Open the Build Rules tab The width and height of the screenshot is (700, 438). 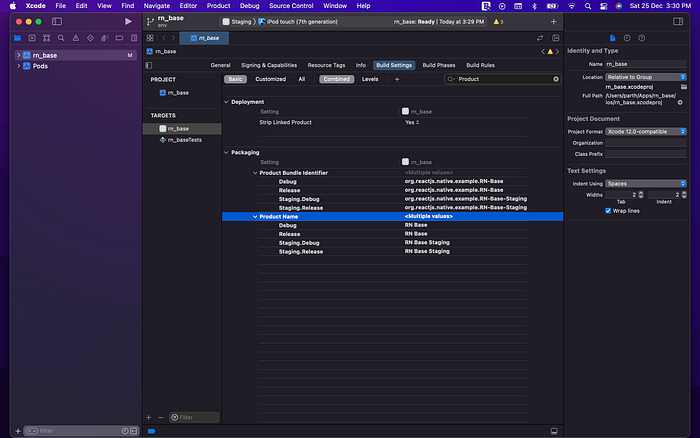480,65
